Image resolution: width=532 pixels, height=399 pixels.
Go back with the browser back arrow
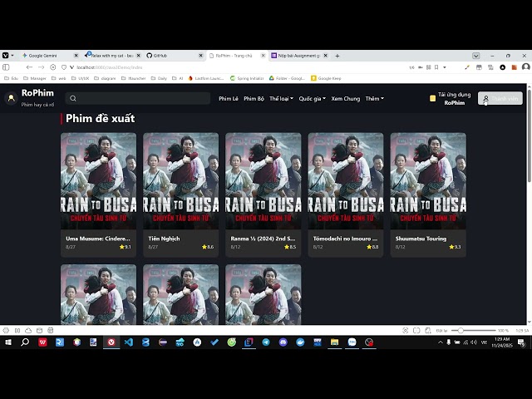coord(29,67)
